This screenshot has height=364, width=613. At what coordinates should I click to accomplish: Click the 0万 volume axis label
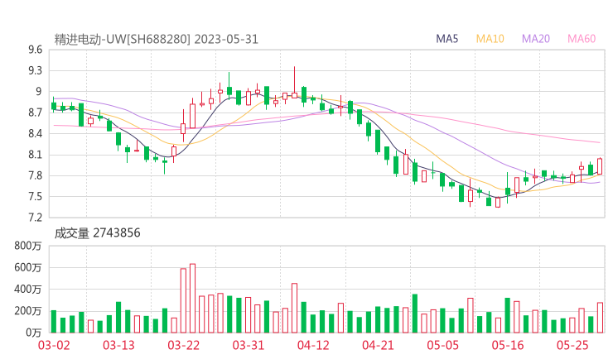click(x=34, y=333)
